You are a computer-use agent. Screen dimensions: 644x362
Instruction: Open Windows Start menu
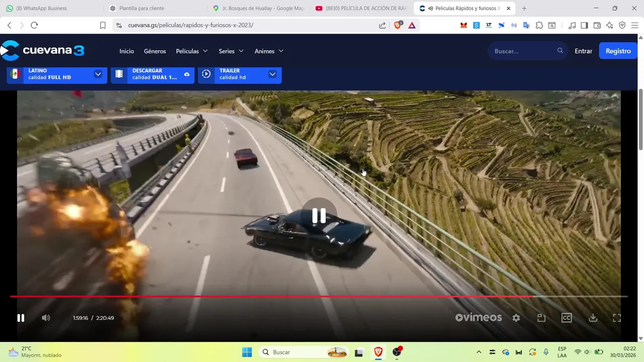coord(247,352)
